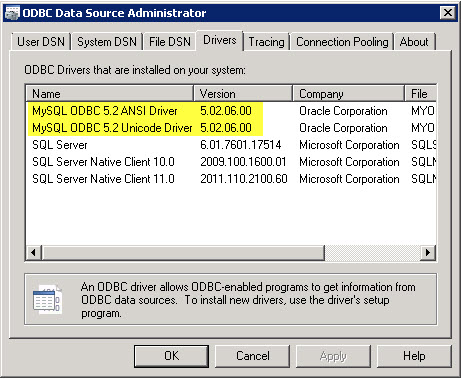Click the Drivers tab

pyautogui.click(x=220, y=40)
